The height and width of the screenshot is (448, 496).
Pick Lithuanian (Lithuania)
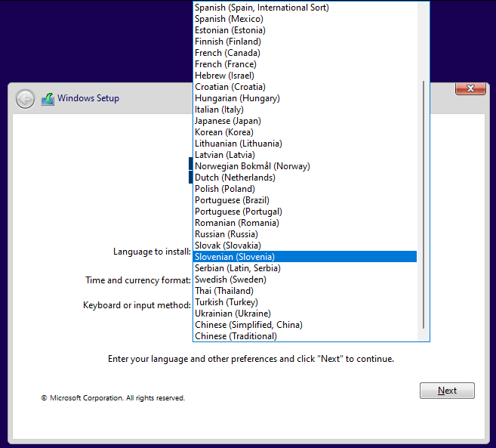(x=305, y=144)
